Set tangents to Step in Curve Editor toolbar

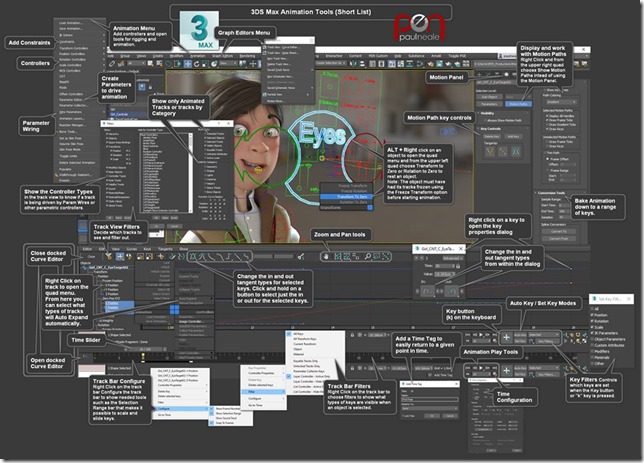pyautogui.click(x=230, y=257)
